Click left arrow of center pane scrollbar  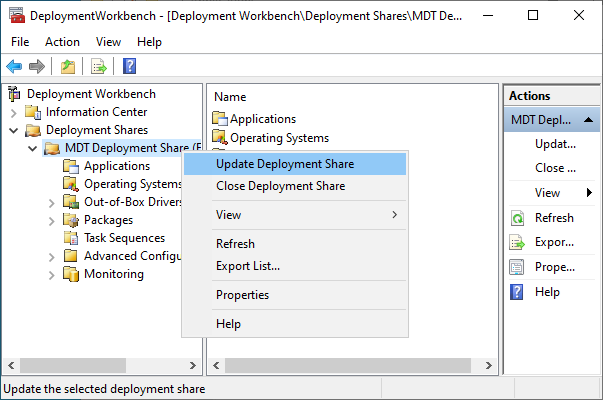click(x=216, y=365)
